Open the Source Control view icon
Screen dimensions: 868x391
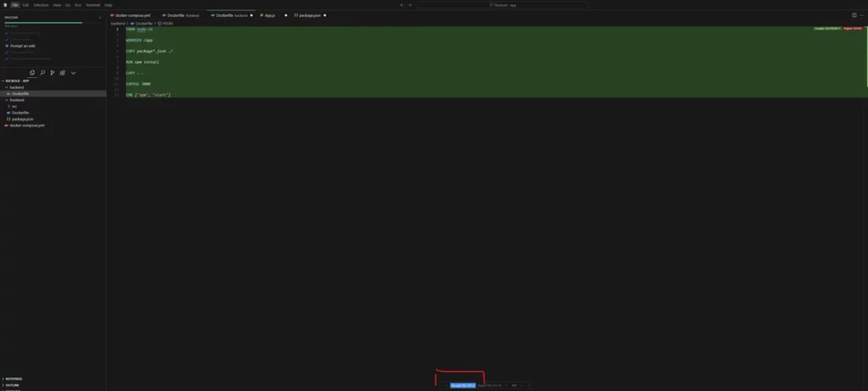tap(53, 73)
